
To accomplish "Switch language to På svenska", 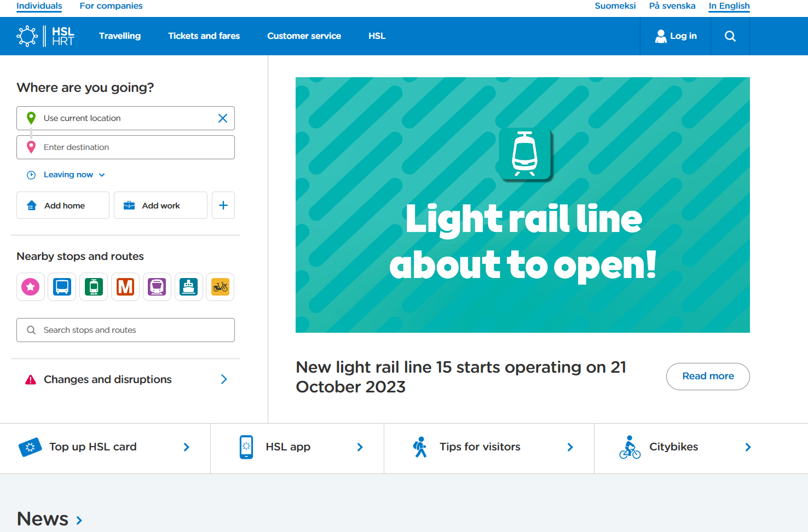I will coord(672,6).
